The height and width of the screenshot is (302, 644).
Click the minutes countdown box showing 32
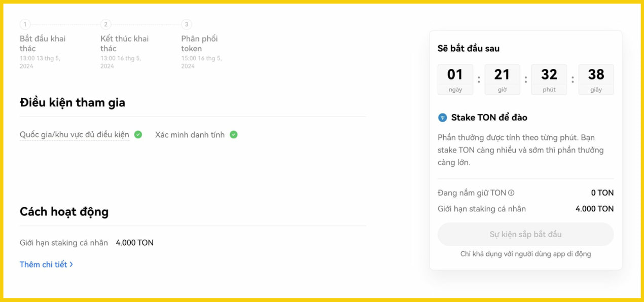[x=549, y=80]
